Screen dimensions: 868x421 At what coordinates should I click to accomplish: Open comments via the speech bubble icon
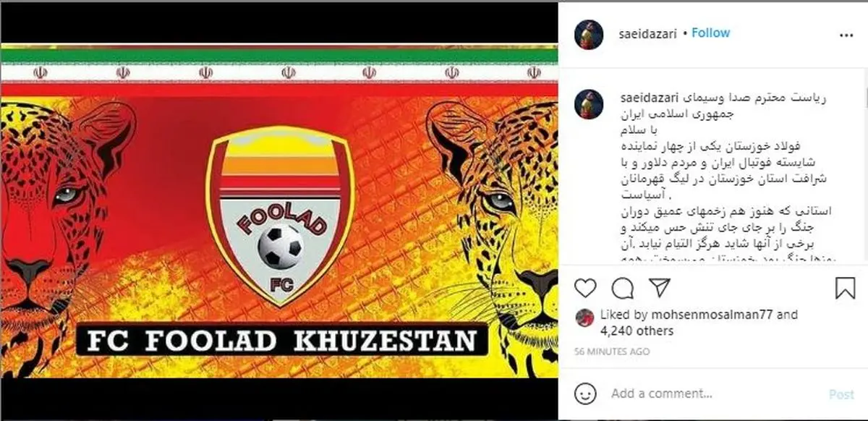[x=622, y=289]
